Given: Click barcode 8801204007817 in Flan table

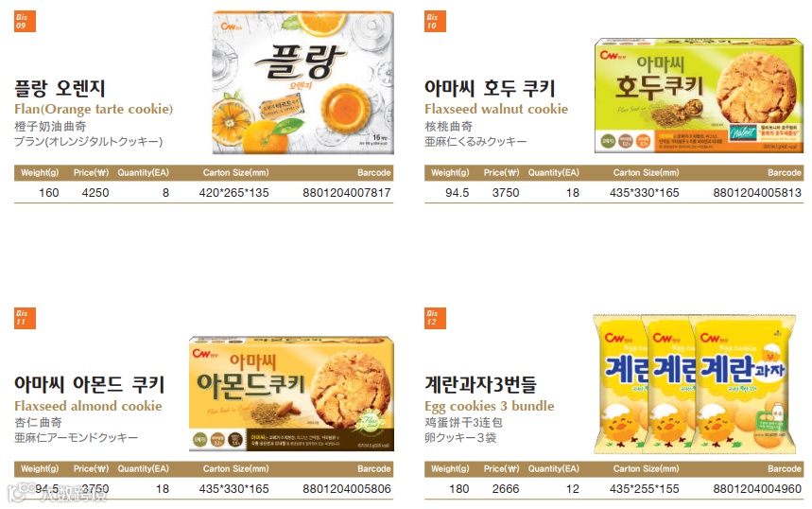Looking at the screenshot, I should tap(346, 193).
